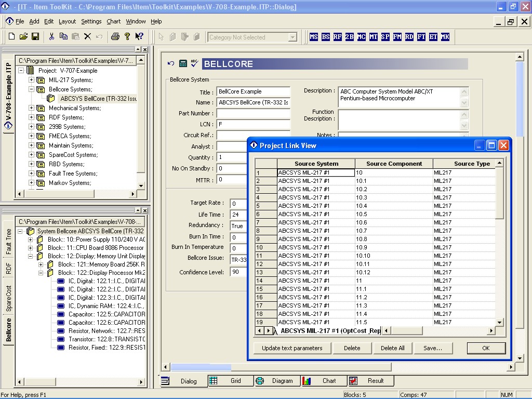532x399 pixels.
Task: Expand Block 10 Power Supply node
Action: click(30, 240)
